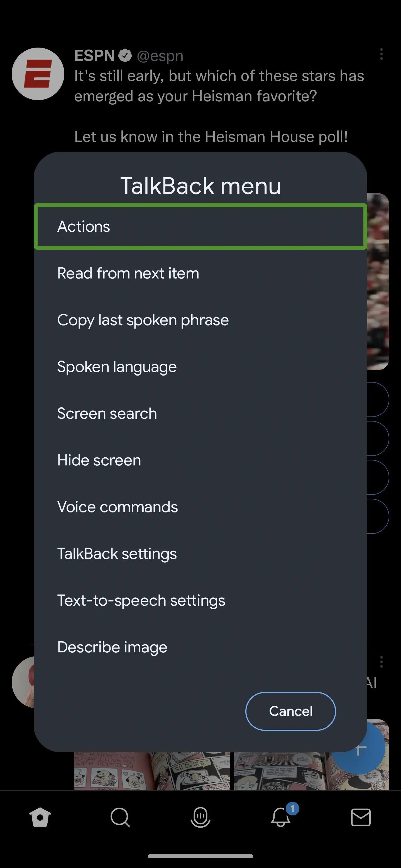The image size is (401, 868).
Task: Open Text-to-speech settings
Action: [x=200, y=600]
